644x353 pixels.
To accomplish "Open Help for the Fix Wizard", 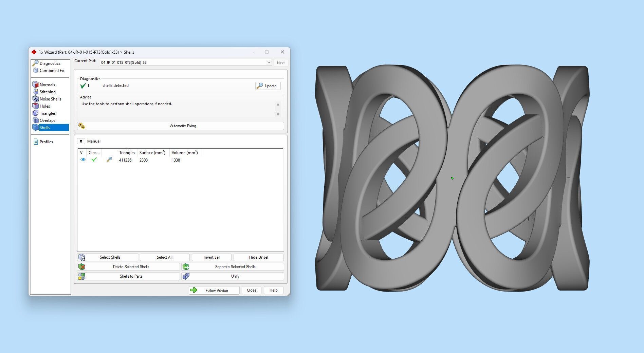I will tap(274, 290).
